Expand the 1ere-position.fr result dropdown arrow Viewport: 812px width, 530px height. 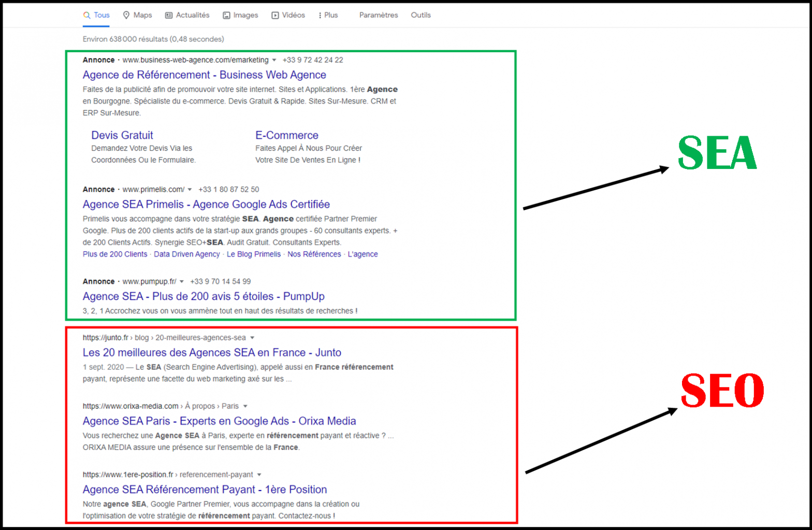coord(259,475)
